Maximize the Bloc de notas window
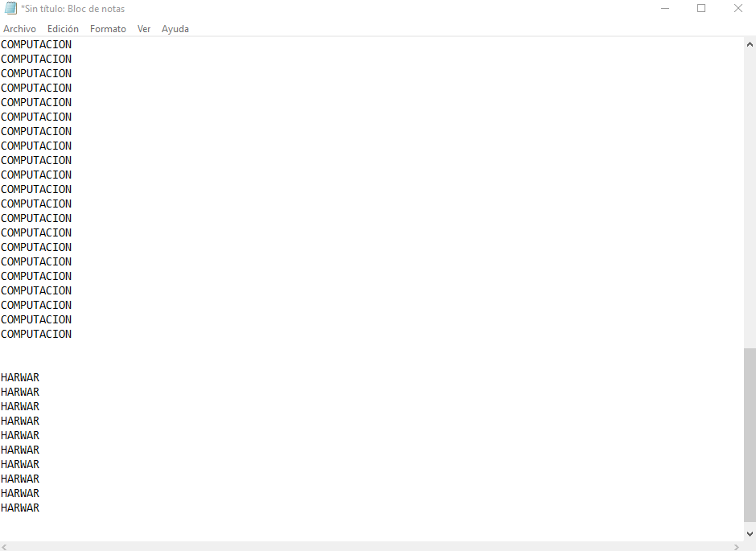This screenshot has width=756, height=551. click(701, 9)
